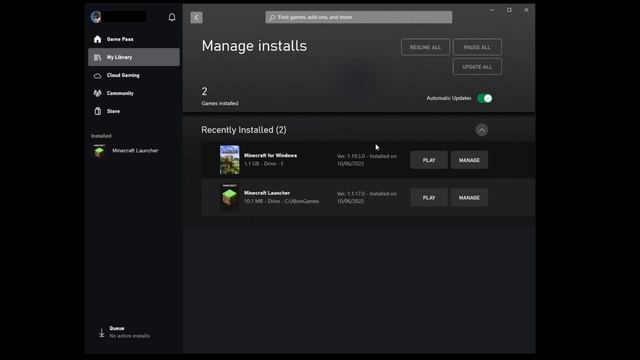Click the Pause All button
The image size is (640, 360).
[477, 47]
